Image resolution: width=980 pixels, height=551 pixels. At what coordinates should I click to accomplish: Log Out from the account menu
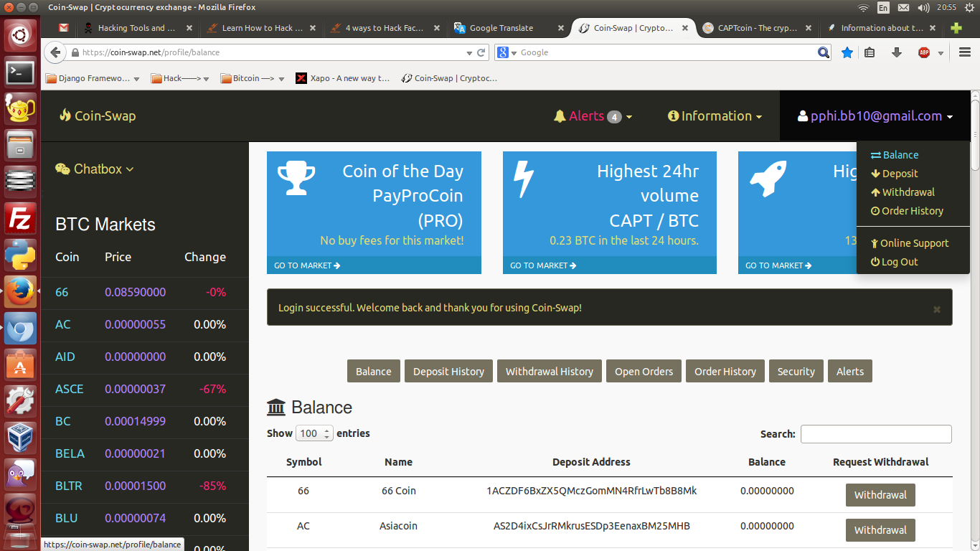[x=894, y=262]
